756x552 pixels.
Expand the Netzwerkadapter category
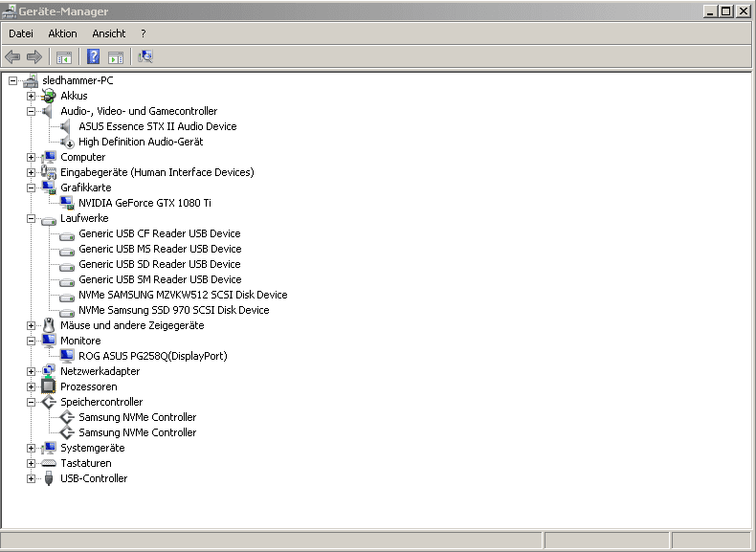[31, 372]
